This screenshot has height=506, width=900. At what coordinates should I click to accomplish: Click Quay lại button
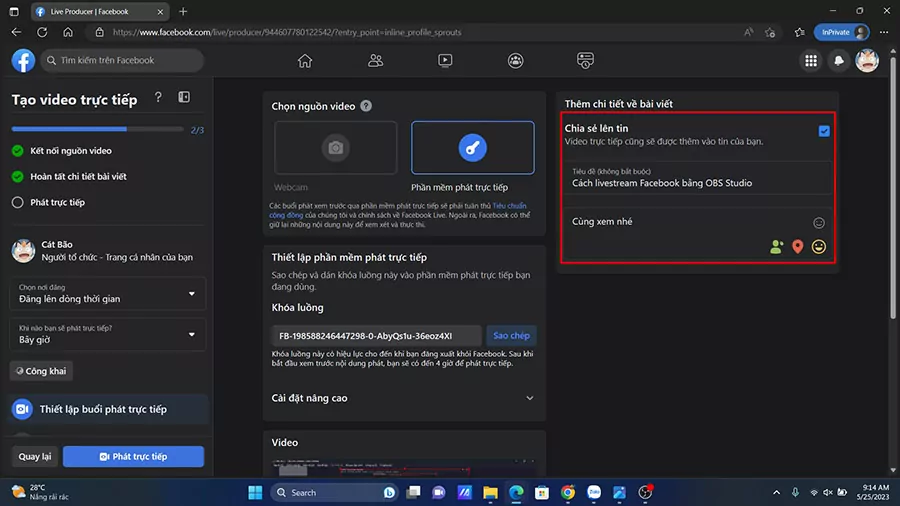point(35,457)
